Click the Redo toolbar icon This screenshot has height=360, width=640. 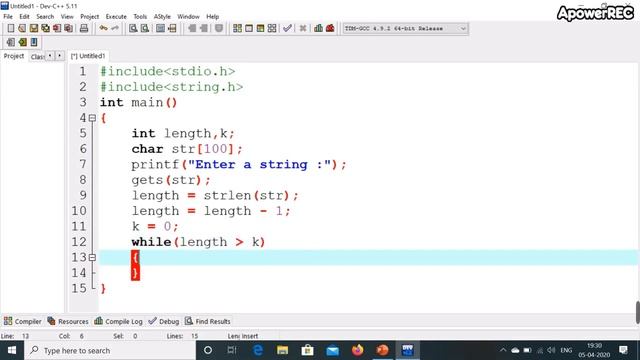point(115,28)
